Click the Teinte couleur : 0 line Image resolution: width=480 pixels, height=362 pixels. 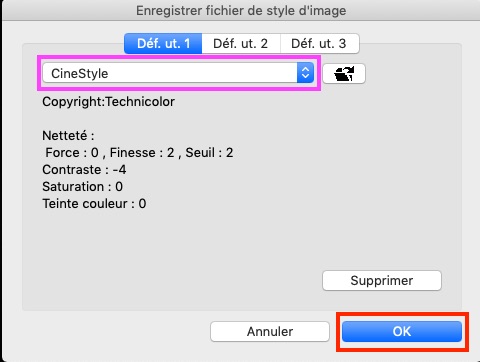point(94,204)
